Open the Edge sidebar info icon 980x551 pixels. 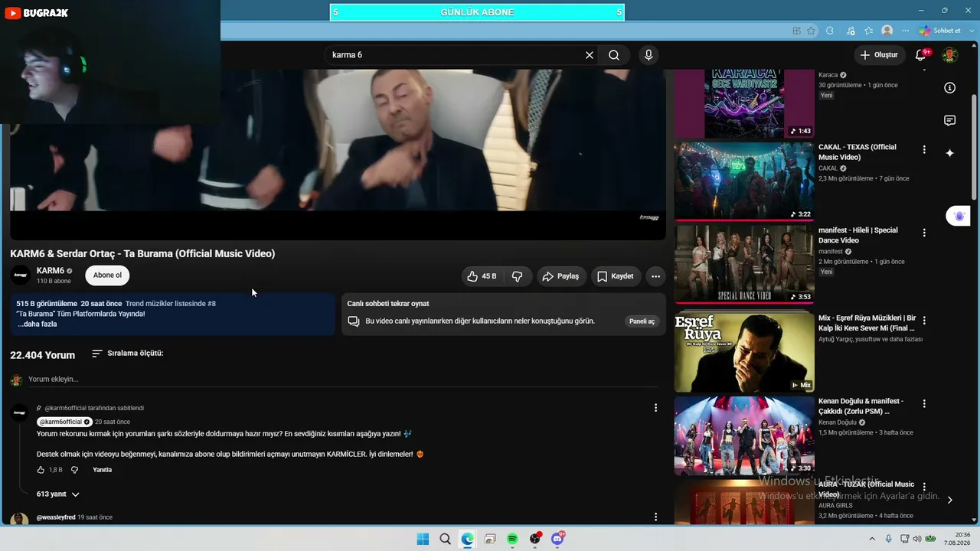click(950, 88)
